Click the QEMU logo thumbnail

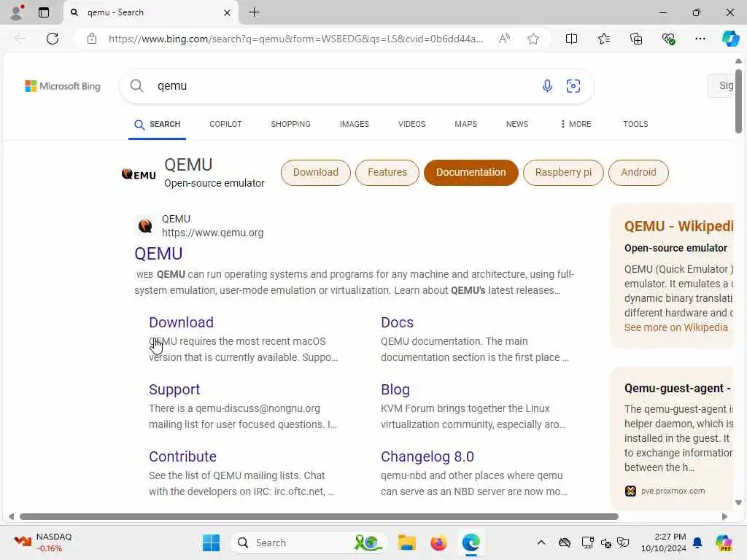pos(139,174)
